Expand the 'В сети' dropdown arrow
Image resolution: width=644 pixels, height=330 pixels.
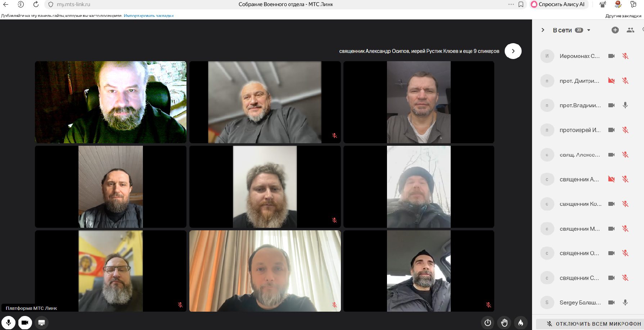(x=589, y=30)
